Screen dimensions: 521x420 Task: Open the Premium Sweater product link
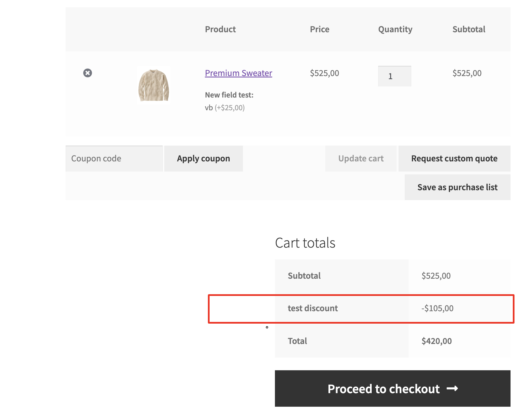238,73
